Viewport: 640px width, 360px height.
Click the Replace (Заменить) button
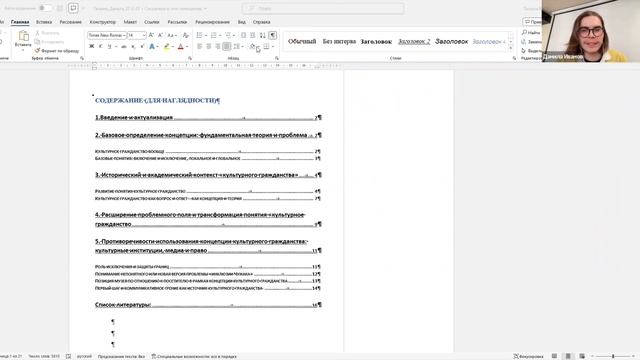click(x=532, y=42)
